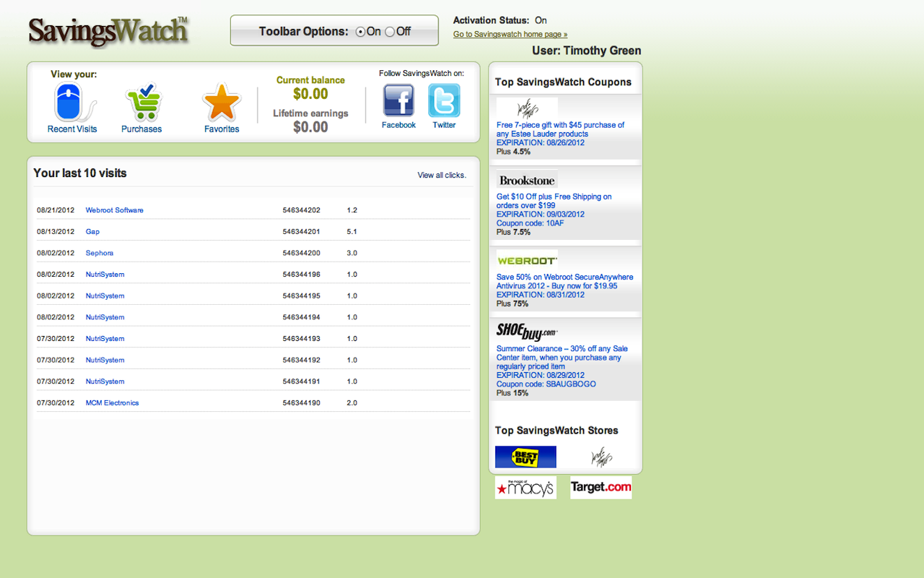Select visit ID 546344200
The width and height of the screenshot is (924, 578).
click(x=302, y=254)
